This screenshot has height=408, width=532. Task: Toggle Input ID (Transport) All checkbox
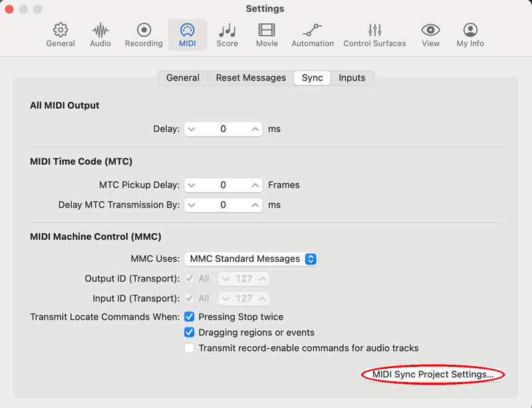click(x=190, y=298)
